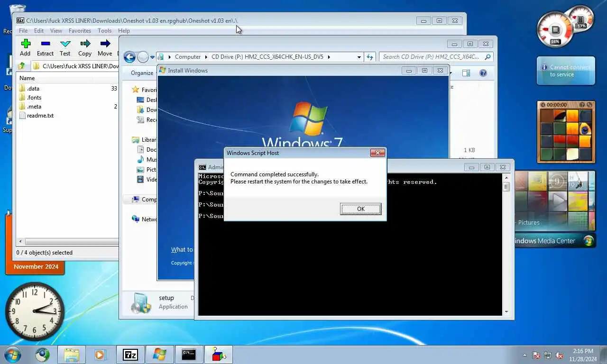607x364 pixels.
Task: Click the Test checkmark icon in 7-Zip
Action: (x=65, y=44)
